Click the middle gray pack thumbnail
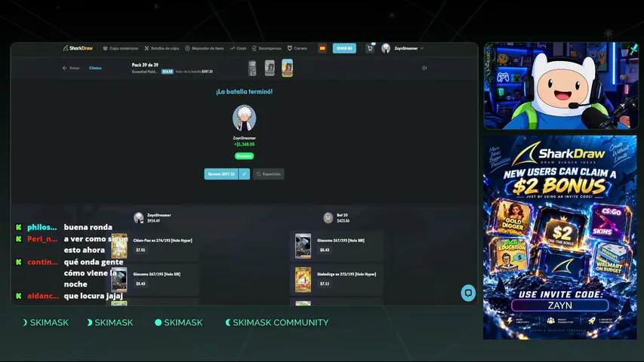This screenshot has width=644, height=362. point(270,68)
